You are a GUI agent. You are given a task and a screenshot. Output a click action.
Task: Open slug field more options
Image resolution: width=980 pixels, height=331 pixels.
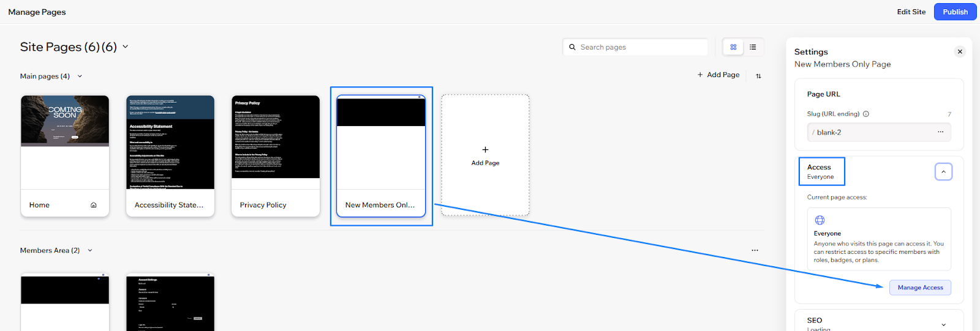click(x=940, y=132)
